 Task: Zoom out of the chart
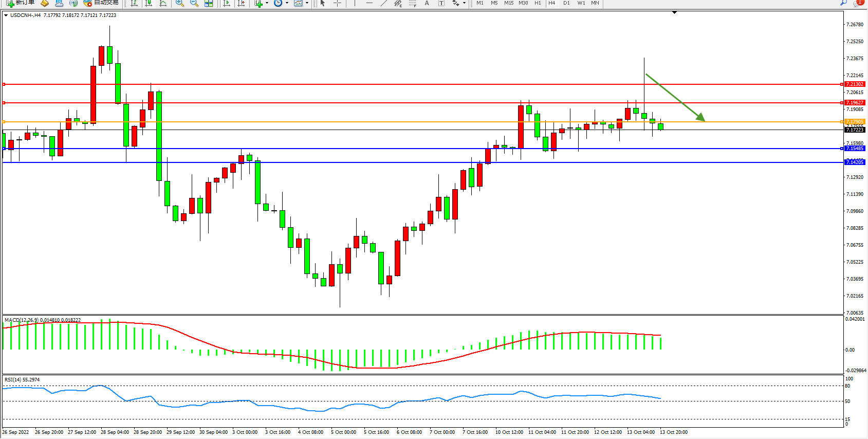tap(194, 3)
